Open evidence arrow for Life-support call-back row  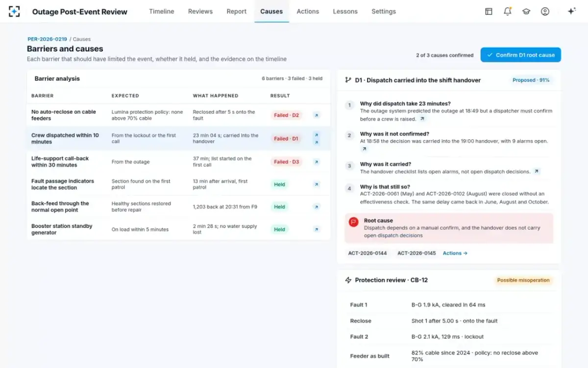click(317, 162)
